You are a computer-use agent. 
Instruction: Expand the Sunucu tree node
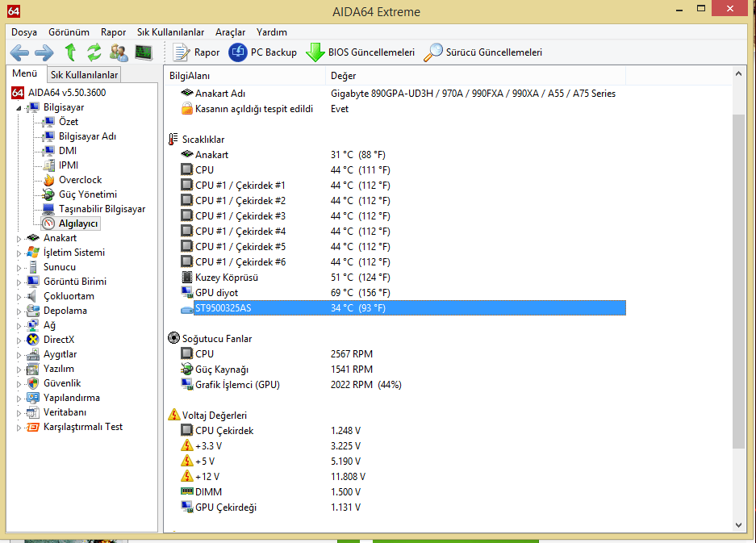tap(19, 268)
